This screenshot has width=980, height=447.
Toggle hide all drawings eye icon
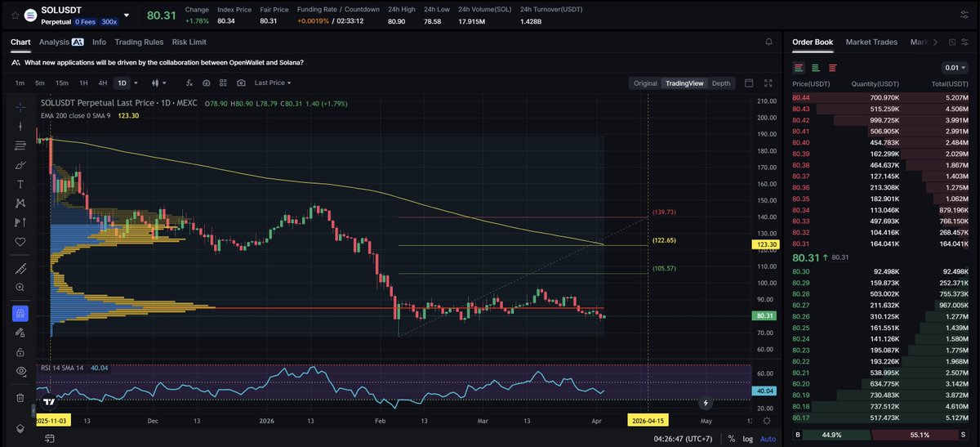pos(20,371)
